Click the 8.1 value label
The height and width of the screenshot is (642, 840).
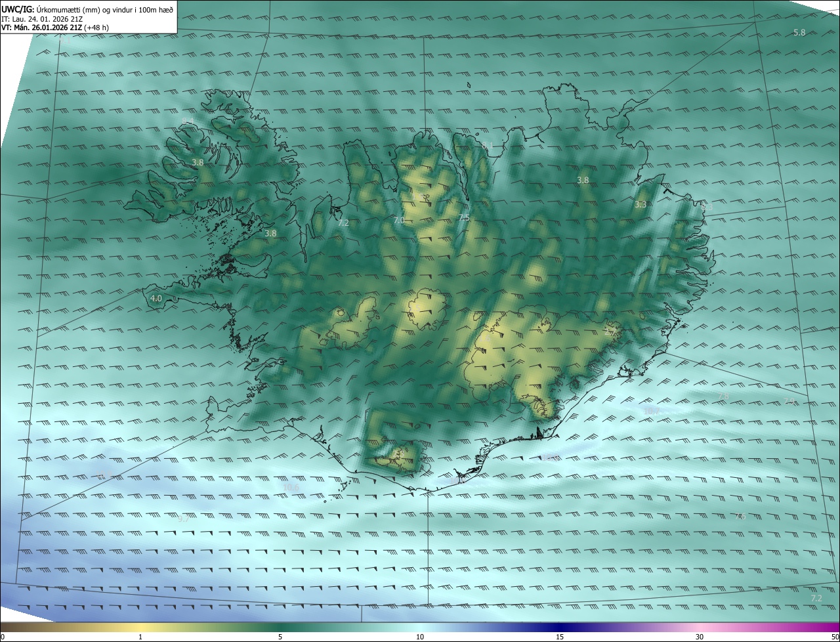click(x=487, y=145)
